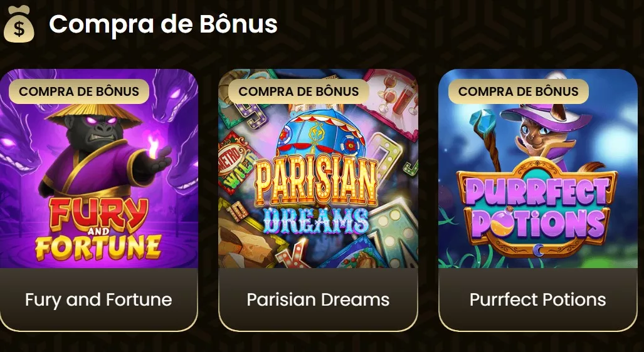Image resolution: width=644 pixels, height=352 pixels.
Task: Click the blue hot air balloon artwork
Action: pyautogui.click(x=321, y=135)
